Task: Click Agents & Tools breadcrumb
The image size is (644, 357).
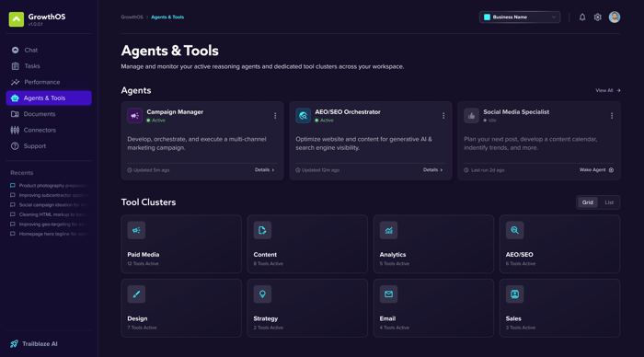Action: tap(167, 17)
